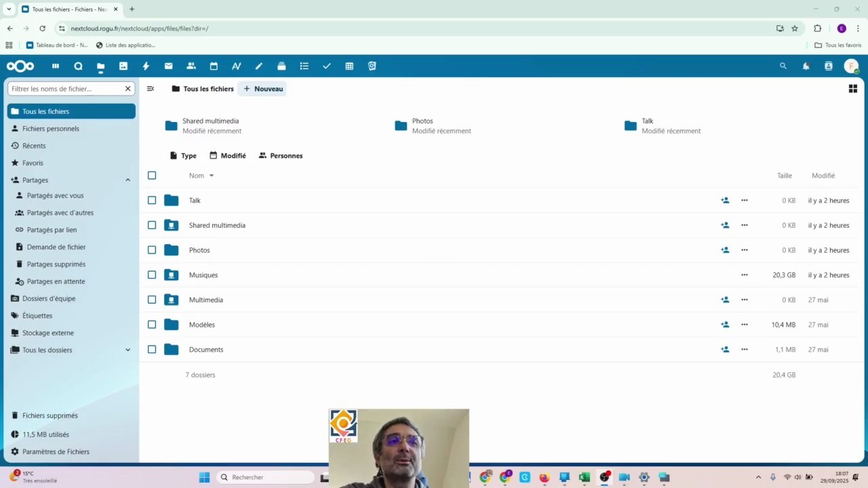
Task: Open the Windows Start button
Action: click(204, 477)
